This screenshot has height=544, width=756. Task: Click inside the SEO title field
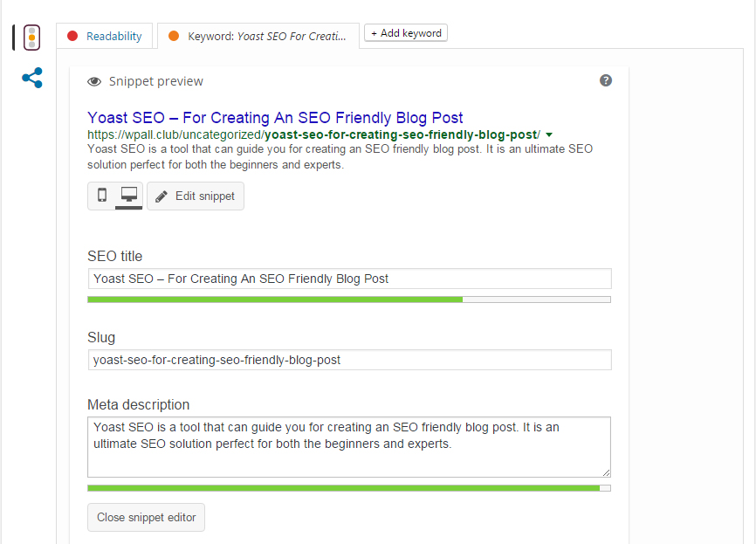point(349,279)
